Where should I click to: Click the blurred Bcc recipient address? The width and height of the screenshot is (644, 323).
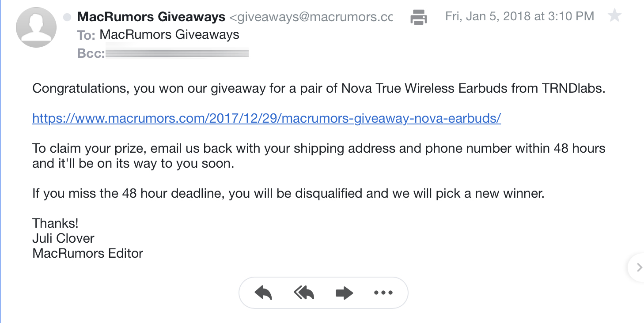click(x=177, y=53)
